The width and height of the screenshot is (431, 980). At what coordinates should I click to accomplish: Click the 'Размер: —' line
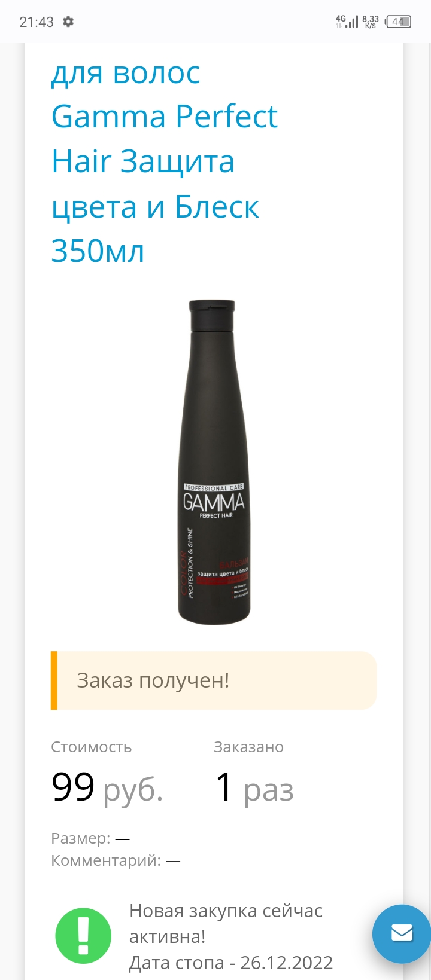coord(90,838)
